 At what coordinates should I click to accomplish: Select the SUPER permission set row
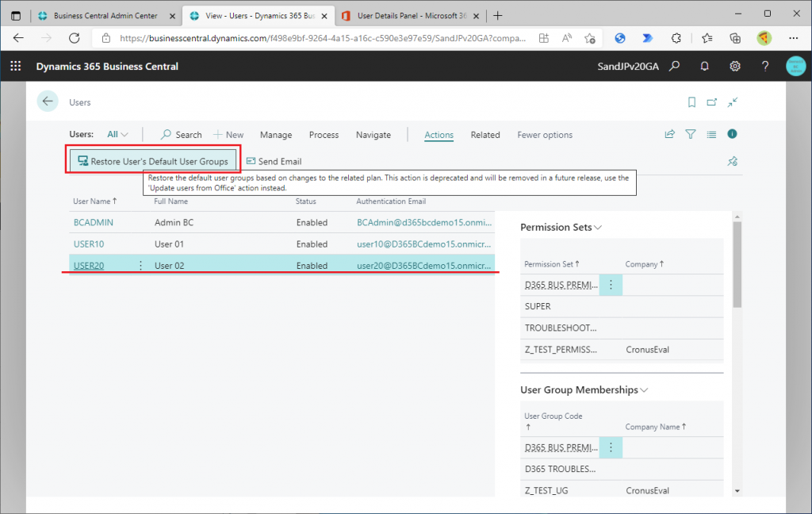(622, 306)
